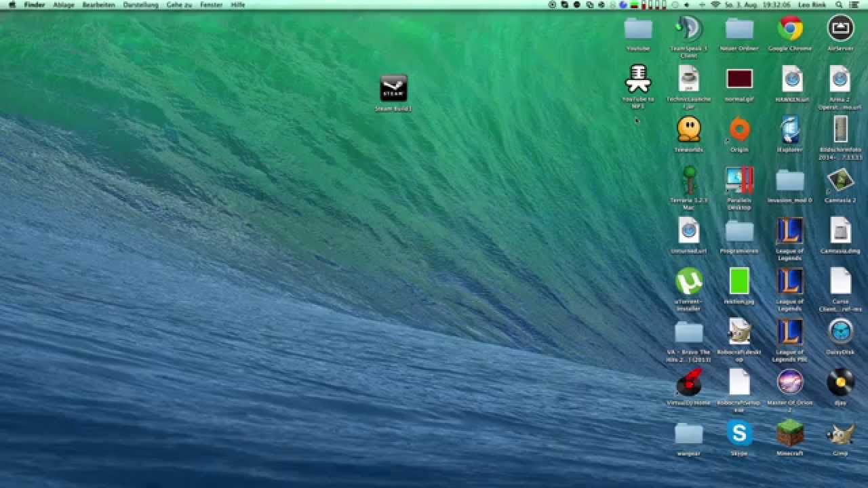Open the Invasion_mod 0 folder
Screen dimensions: 868x488
click(x=790, y=180)
